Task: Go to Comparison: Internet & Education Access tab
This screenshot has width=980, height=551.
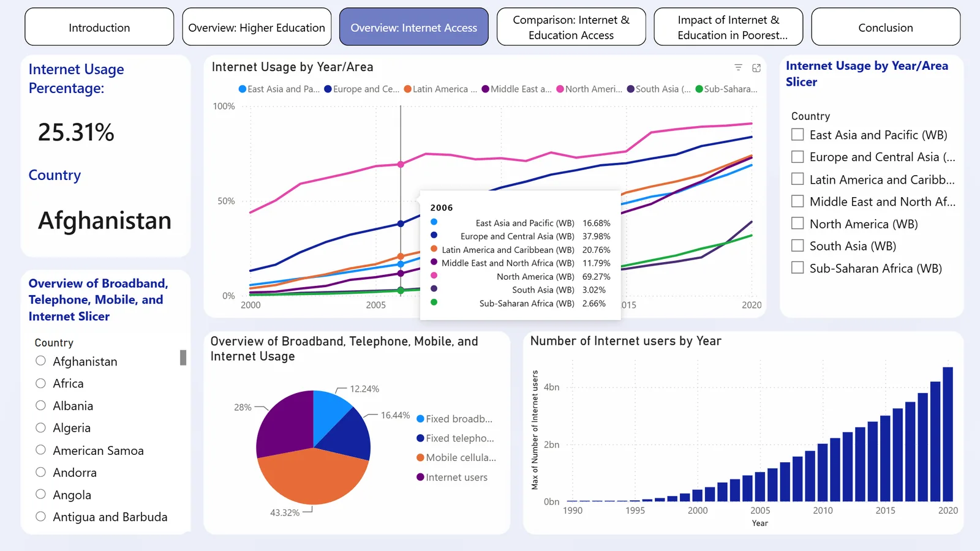Action: click(571, 27)
